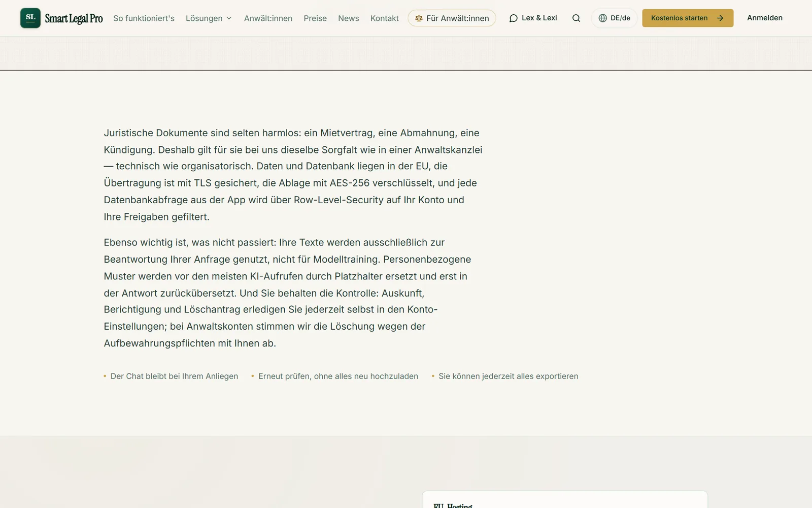Select News in the navigation
The height and width of the screenshot is (508, 812).
(349, 18)
